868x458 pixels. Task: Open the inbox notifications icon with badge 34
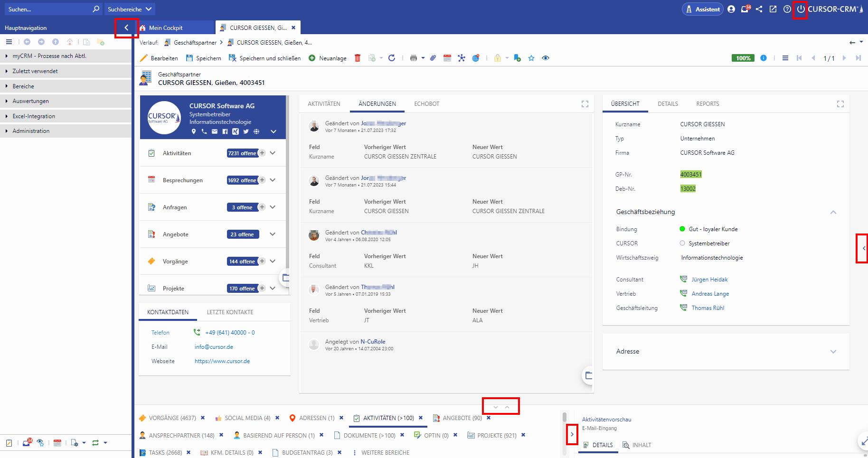coord(745,9)
